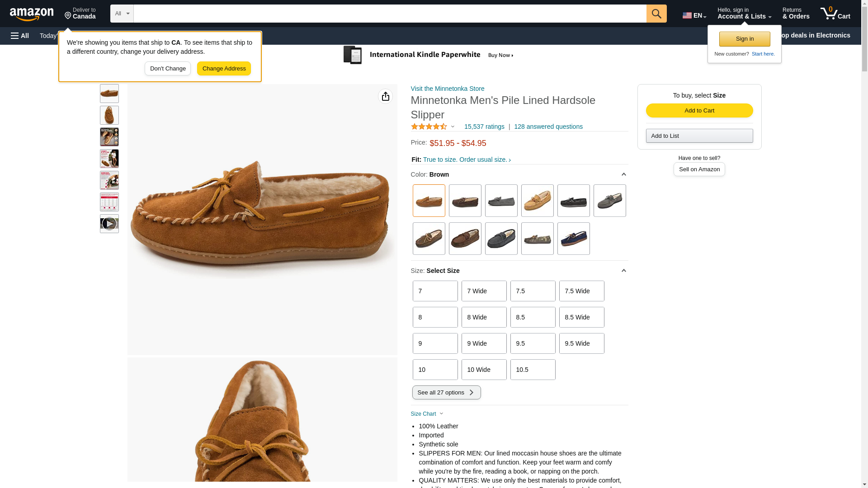This screenshot has width=868, height=488.
Task: Click the share icon on product image
Action: 385,96
